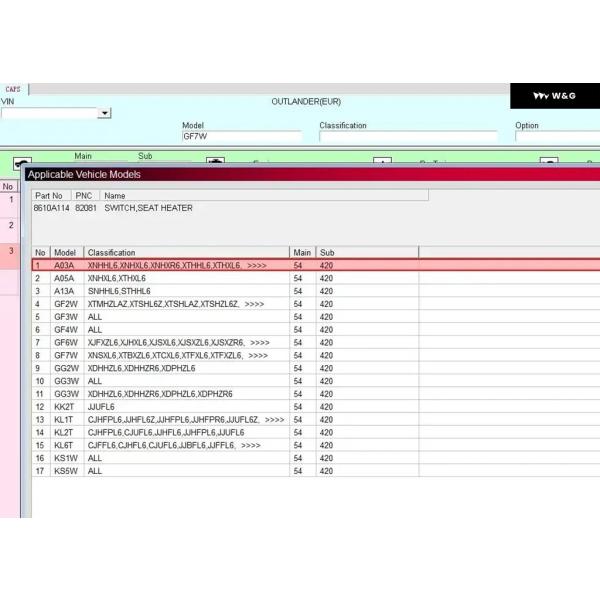The height and width of the screenshot is (600, 600).
Task: Click part number 8610A114
Action: coord(51,208)
